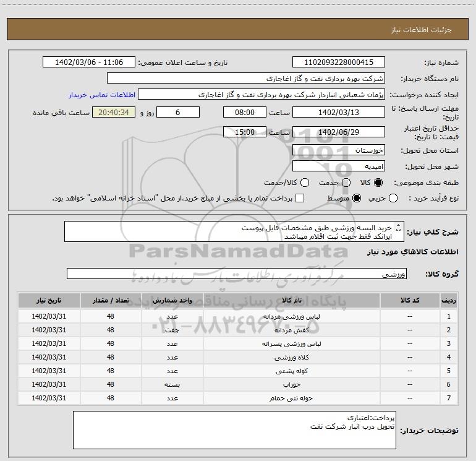Viewport: 476px width, 461px height.
Task: Click the unit cell بسته for جوراب
Action: (172, 384)
